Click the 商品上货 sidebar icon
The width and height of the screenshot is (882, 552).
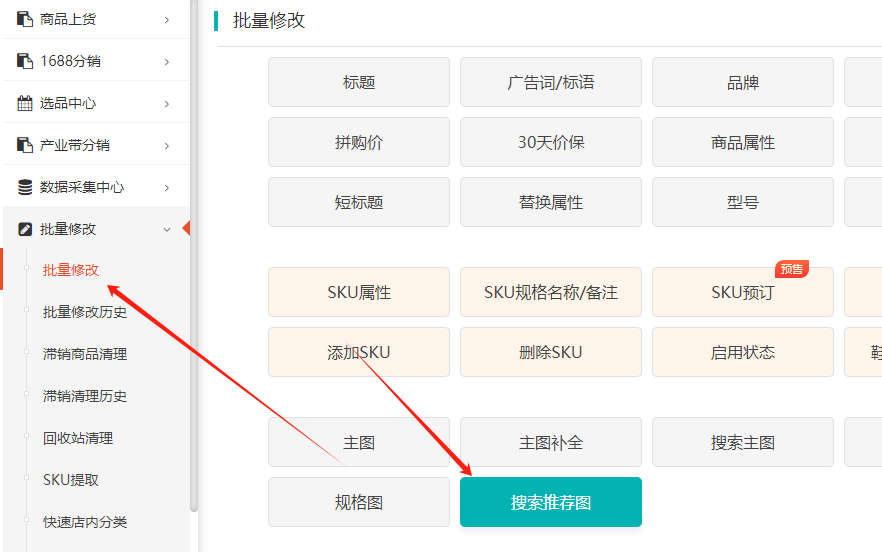click(x=25, y=19)
